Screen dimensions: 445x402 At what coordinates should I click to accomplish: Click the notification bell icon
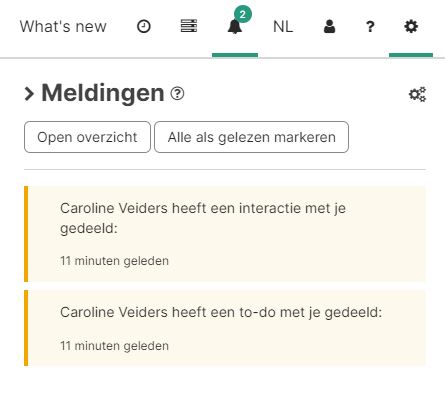pos(235,27)
